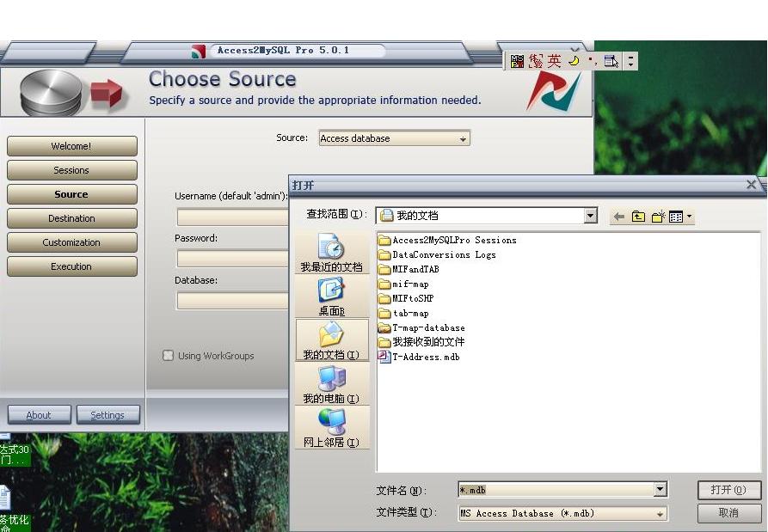768x532 pixels.
Task: Toggle 英 English mode in IME bar
Action: 554,61
